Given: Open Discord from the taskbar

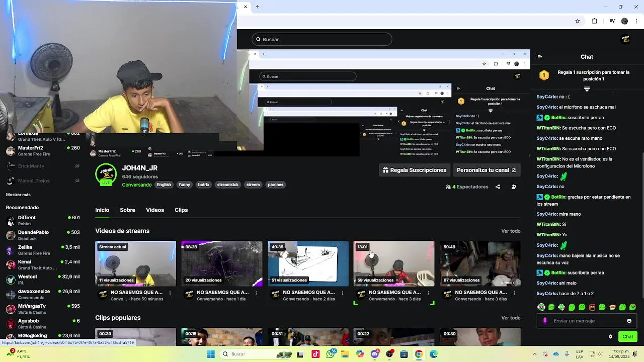Looking at the screenshot, I should (x=374, y=354).
